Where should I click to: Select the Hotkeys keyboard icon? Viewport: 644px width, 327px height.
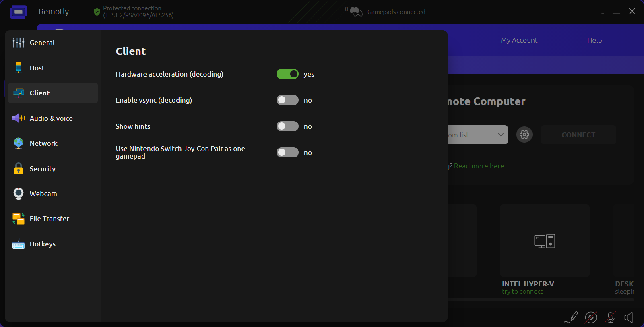coord(19,244)
